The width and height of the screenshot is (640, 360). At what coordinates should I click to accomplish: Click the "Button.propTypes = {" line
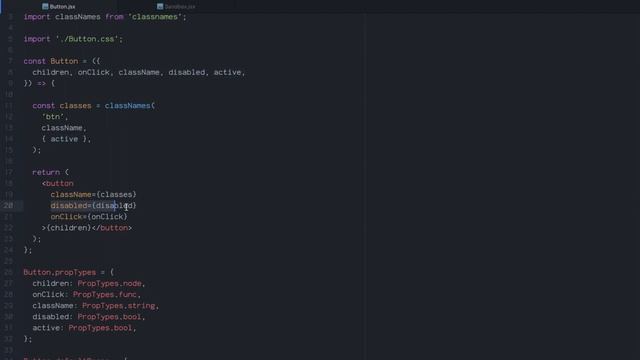[69, 272]
